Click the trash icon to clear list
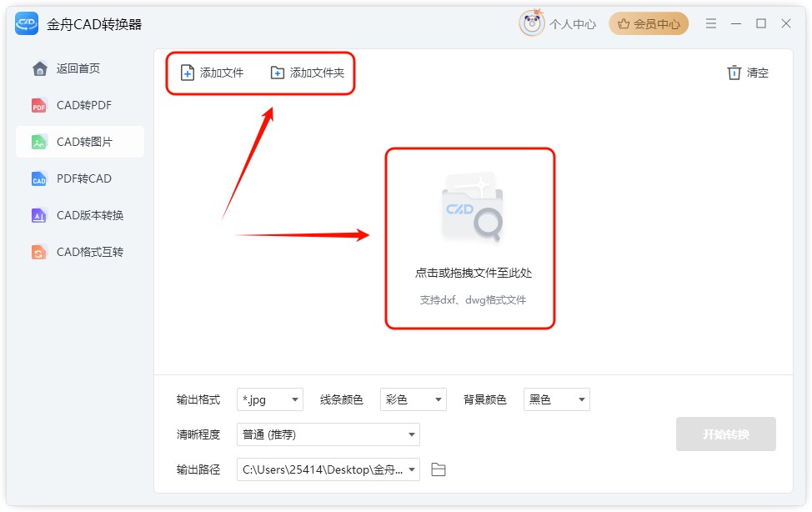The image size is (812, 512). coord(734,73)
